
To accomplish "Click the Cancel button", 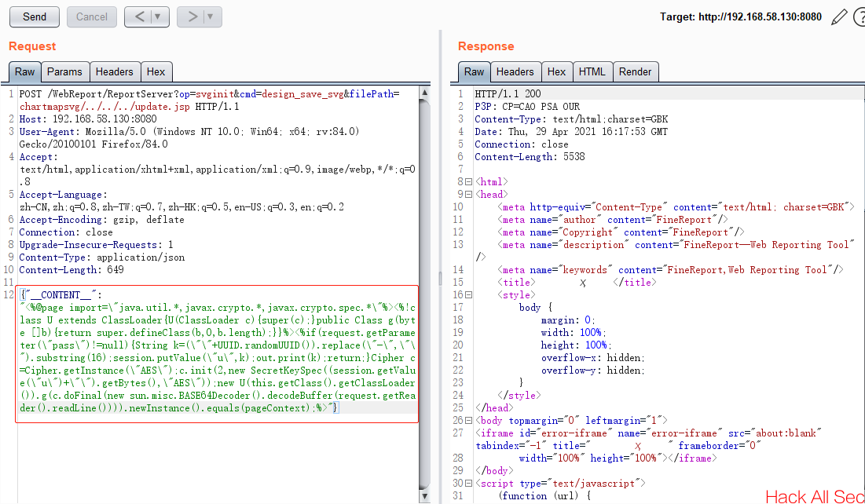I will click(92, 16).
